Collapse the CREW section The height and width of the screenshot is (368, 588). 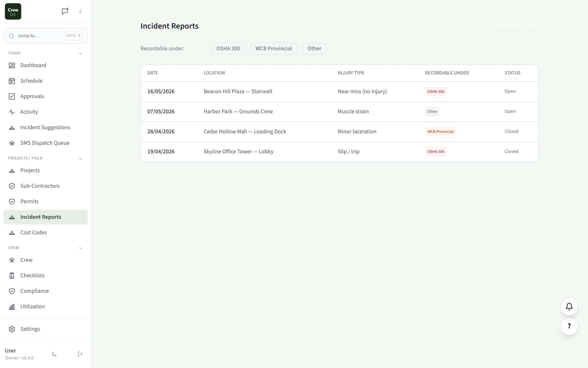pos(80,248)
